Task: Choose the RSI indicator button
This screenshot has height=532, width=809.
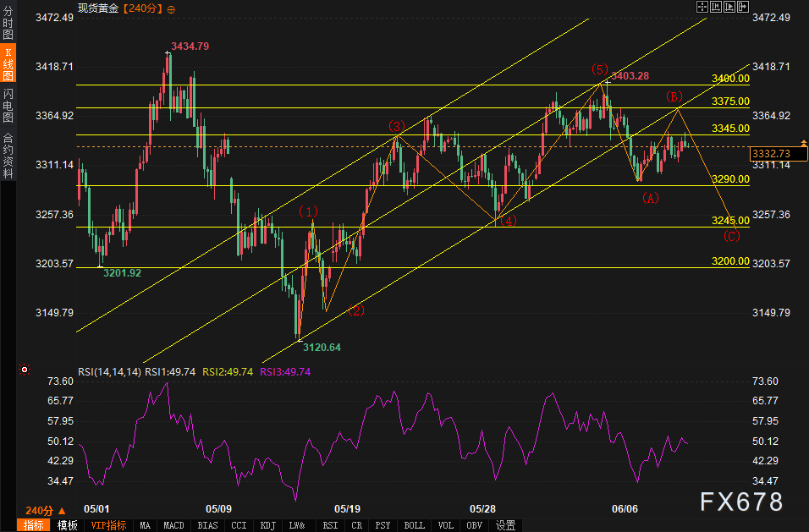Action: (330, 525)
